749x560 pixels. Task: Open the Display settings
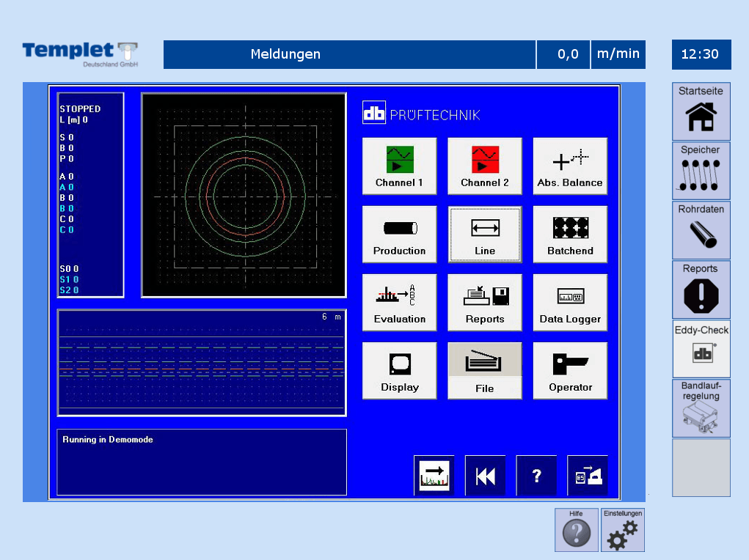pos(399,370)
